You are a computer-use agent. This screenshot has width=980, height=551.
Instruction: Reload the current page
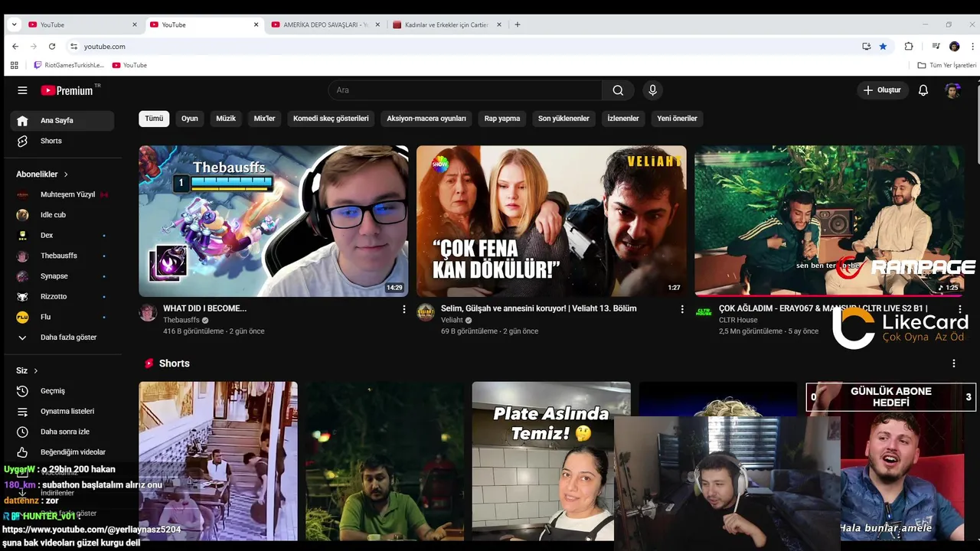pyautogui.click(x=52, y=47)
